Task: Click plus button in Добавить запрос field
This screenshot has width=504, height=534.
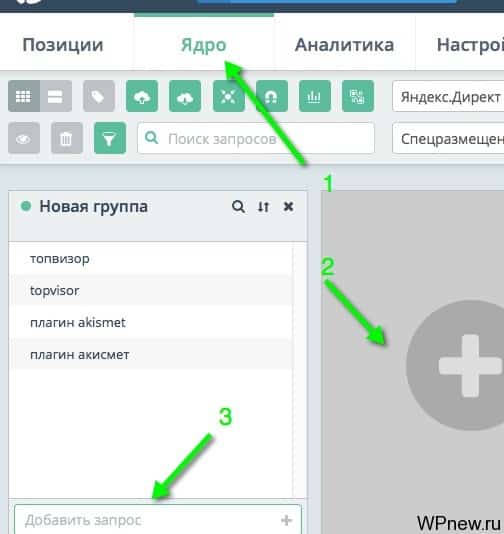Action: click(286, 520)
